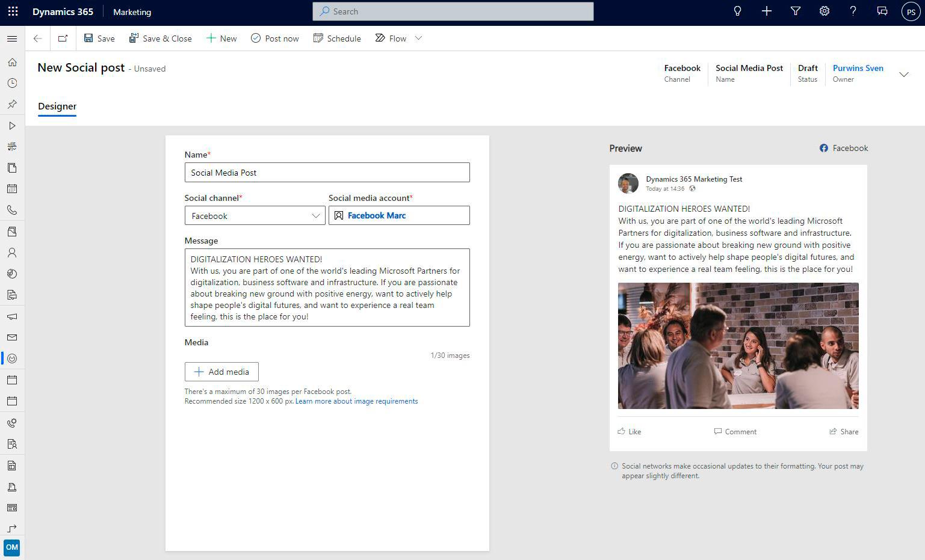Go to Home in the sidebar
Viewport: 925px width, 560px height.
pyautogui.click(x=12, y=62)
